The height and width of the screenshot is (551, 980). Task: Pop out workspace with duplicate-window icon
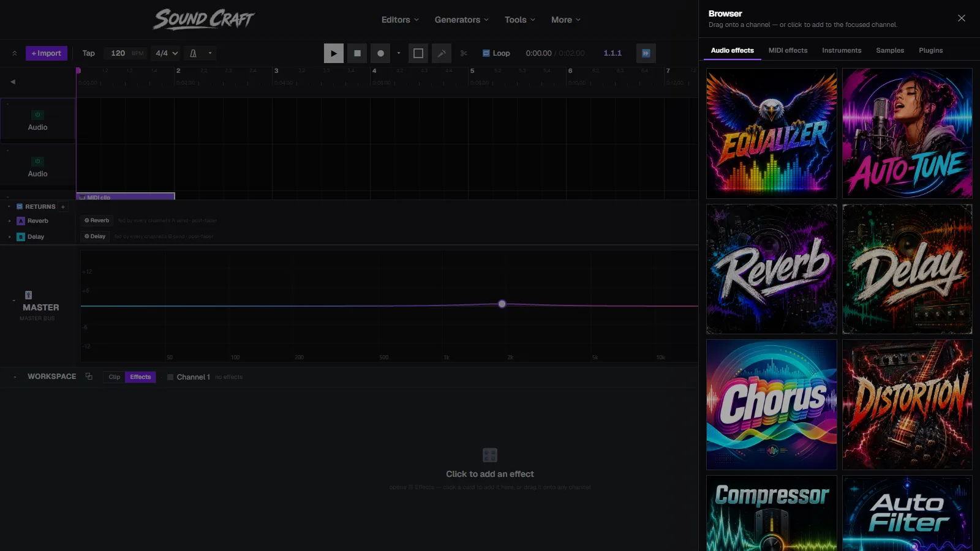coord(89,377)
